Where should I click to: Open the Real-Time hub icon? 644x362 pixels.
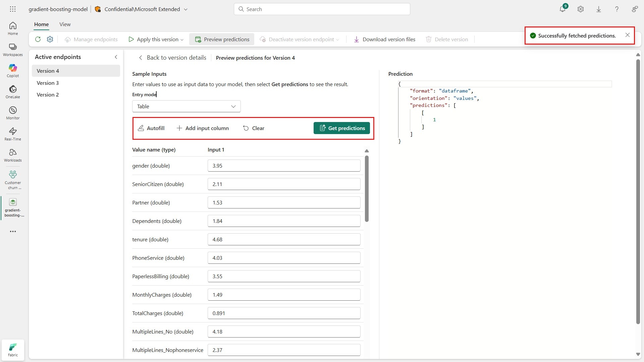13,134
